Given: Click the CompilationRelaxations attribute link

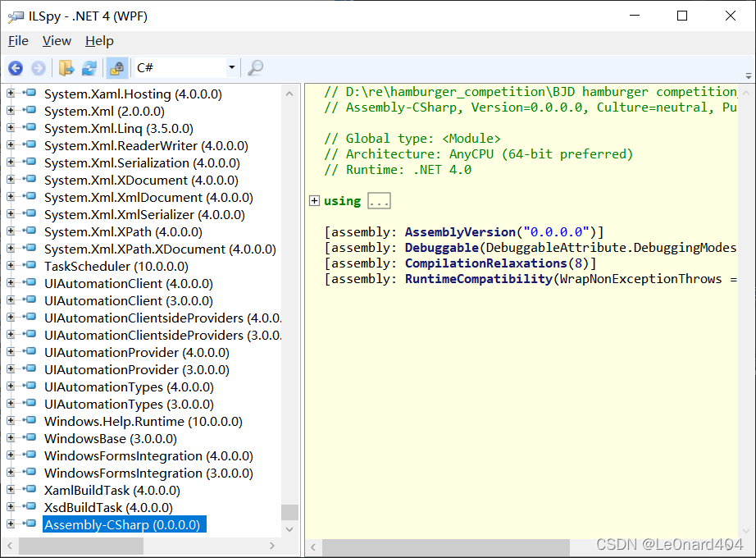Looking at the screenshot, I should pos(486,263).
